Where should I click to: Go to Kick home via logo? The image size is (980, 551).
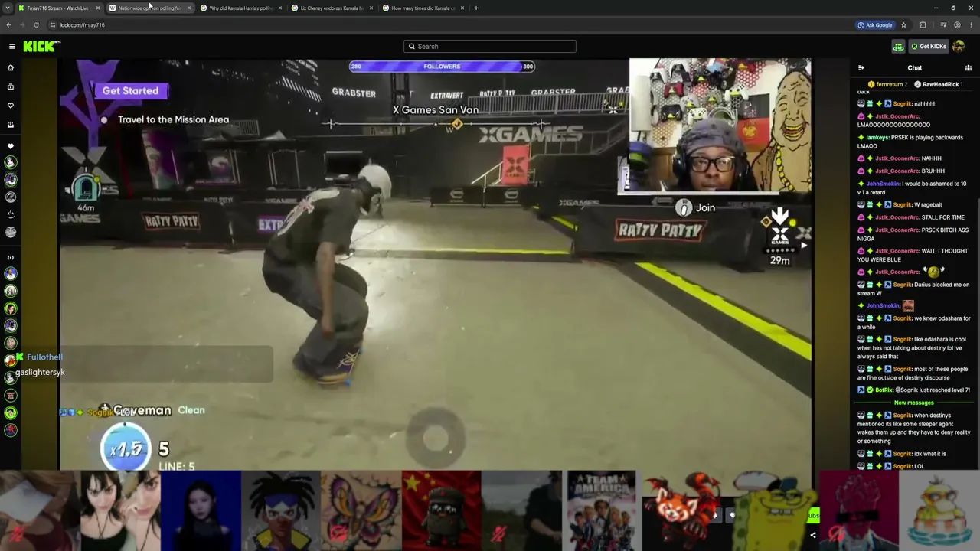41,47
